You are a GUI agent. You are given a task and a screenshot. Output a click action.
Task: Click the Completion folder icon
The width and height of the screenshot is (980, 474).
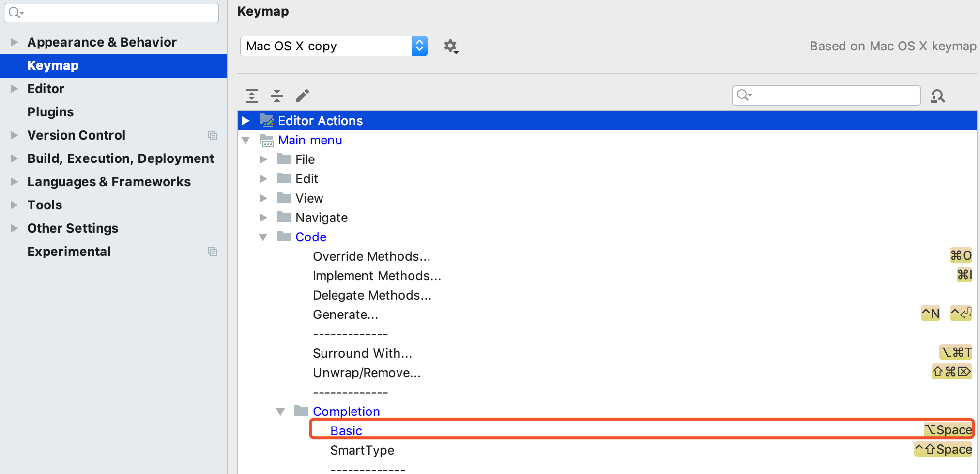301,411
